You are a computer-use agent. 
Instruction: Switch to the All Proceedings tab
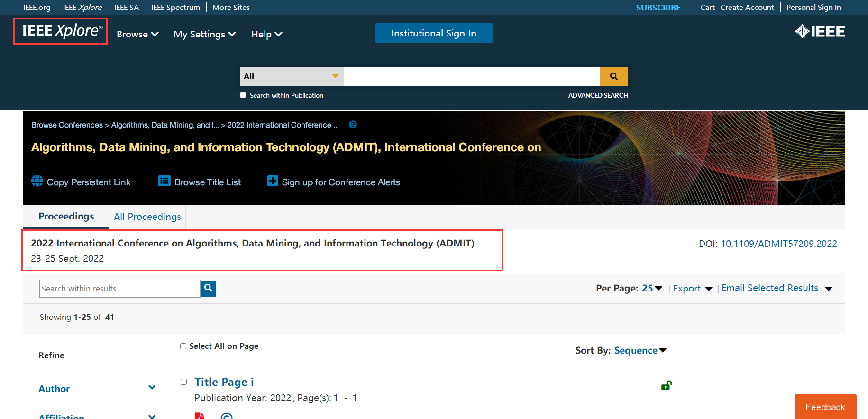[x=147, y=217]
